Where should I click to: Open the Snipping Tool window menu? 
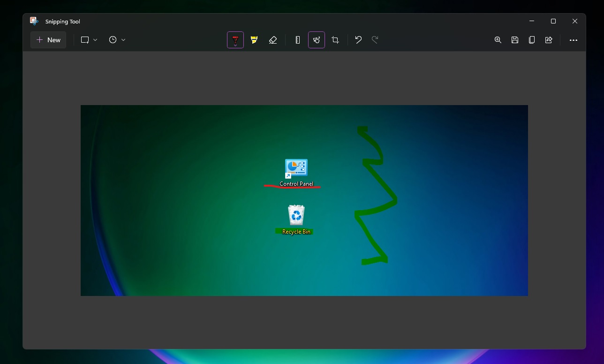(x=33, y=21)
